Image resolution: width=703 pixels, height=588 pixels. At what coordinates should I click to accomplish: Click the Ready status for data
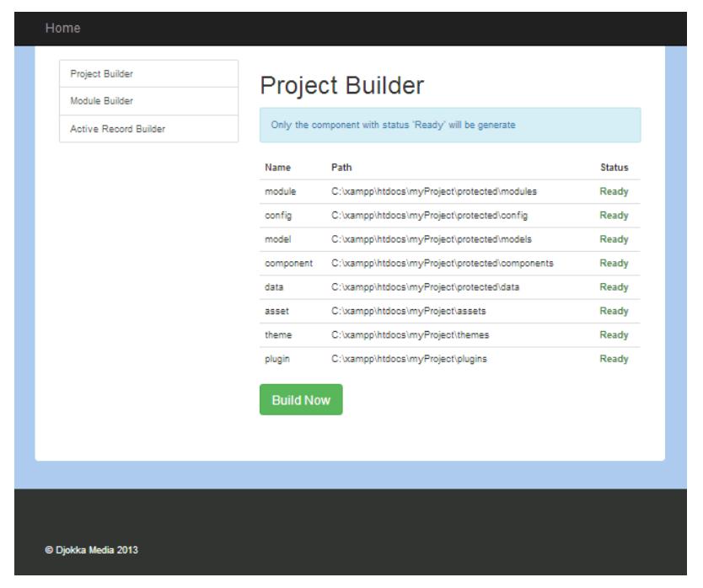pos(614,287)
